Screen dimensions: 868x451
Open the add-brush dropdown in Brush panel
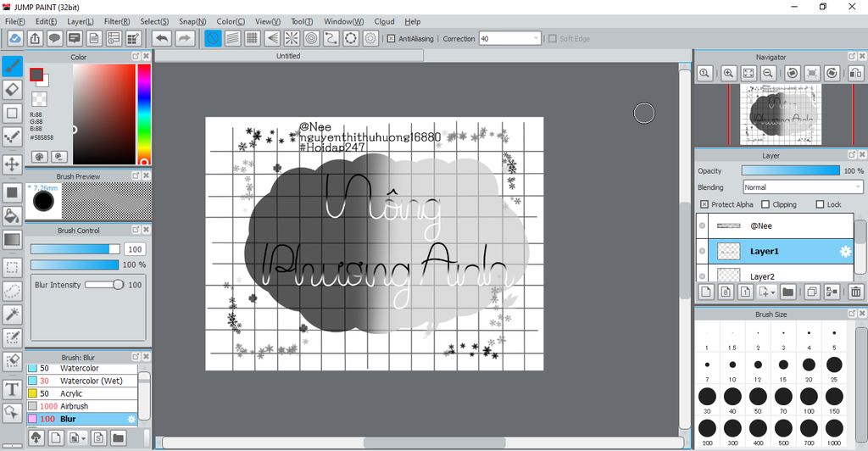pyautogui.click(x=84, y=438)
